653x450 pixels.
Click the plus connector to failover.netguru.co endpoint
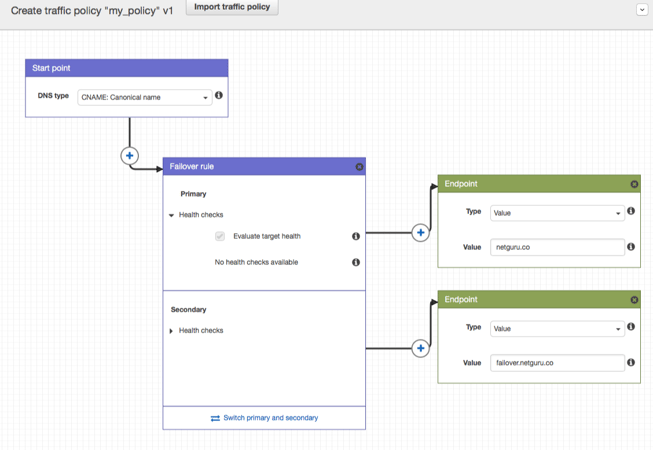pos(420,348)
